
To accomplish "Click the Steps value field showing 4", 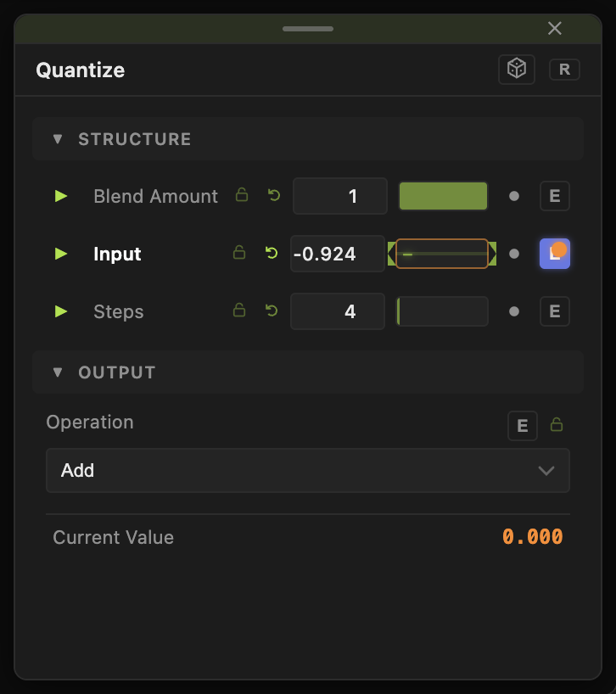I will tap(338, 311).
